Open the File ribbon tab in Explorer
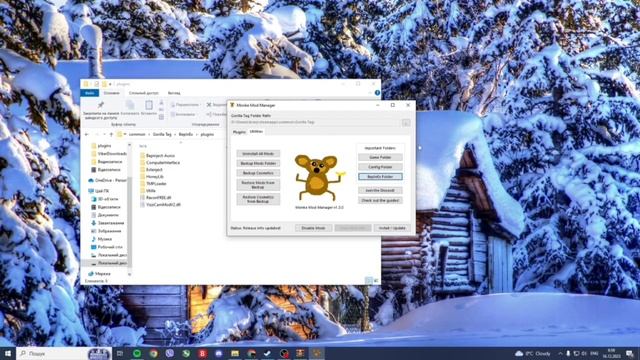640x360 pixels. (x=90, y=93)
